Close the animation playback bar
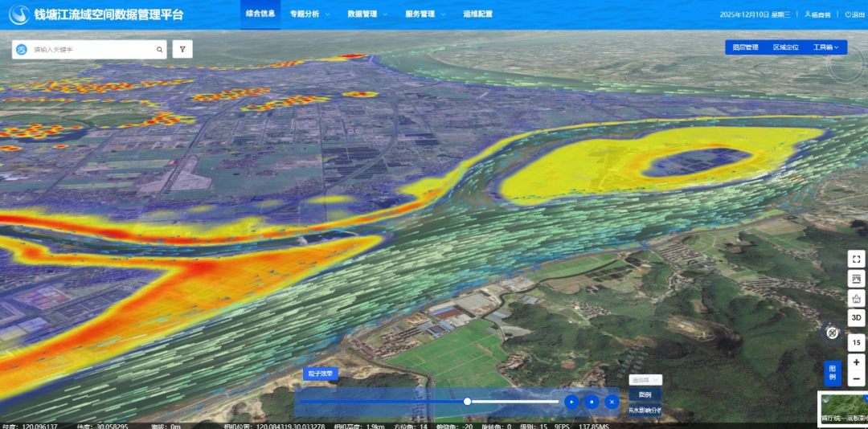The image size is (868, 429). click(612, 402)
